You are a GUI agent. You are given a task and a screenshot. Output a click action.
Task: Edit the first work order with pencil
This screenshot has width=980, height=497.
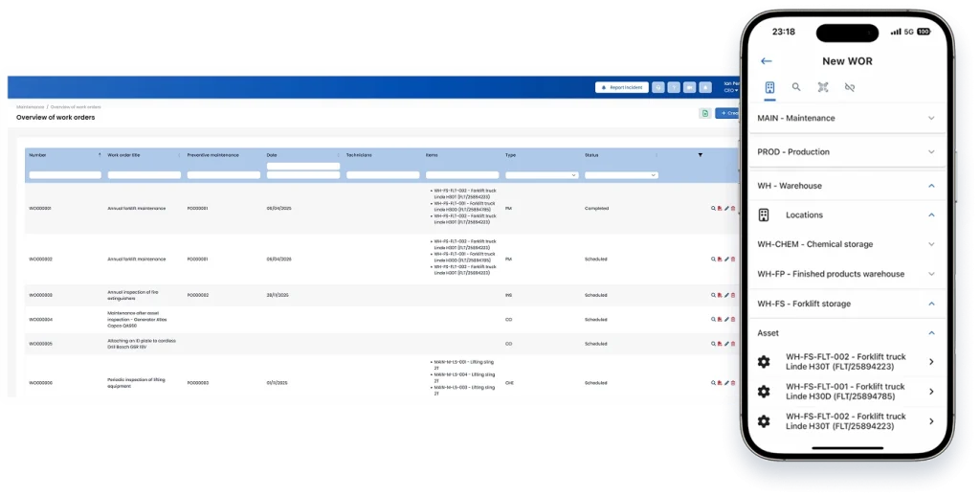[x=726, y=208]
